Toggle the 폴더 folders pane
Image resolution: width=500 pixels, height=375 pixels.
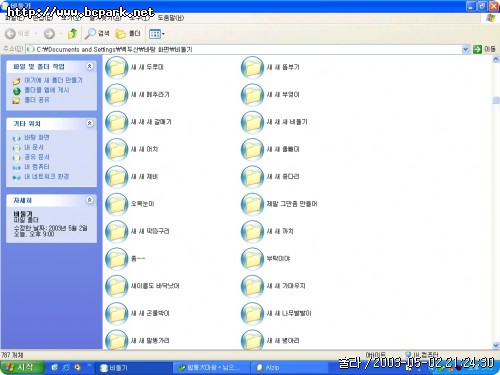(x=128, y=33)
